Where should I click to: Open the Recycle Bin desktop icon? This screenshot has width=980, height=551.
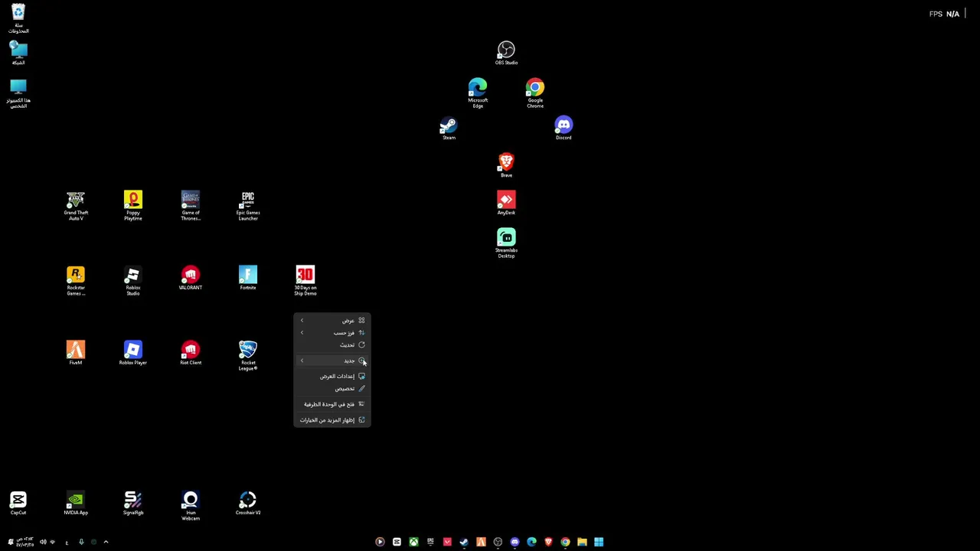pos(18,18)
